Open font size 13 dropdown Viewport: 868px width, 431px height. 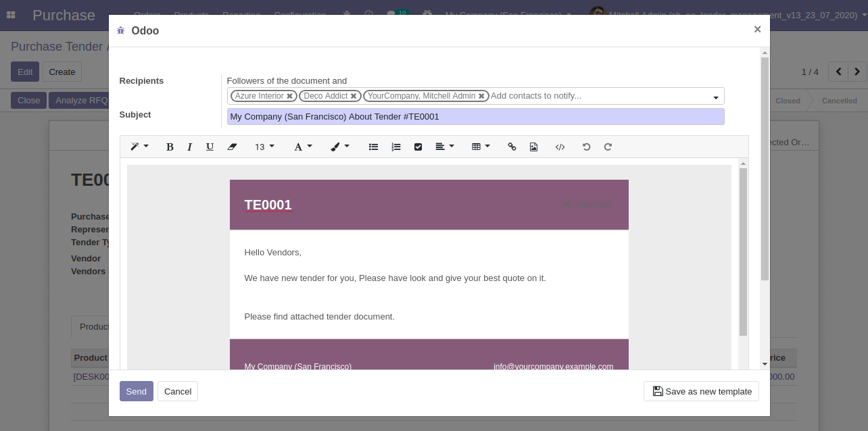pos(264,147)
